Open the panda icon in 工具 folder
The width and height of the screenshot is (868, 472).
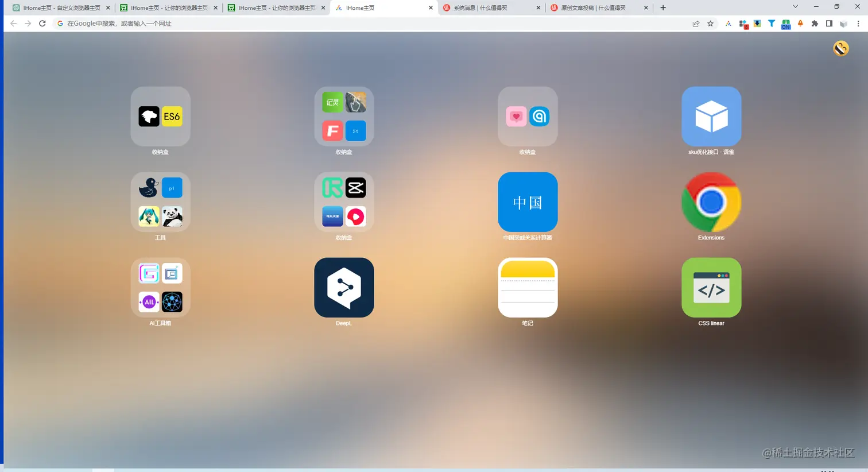click(172, 216)
